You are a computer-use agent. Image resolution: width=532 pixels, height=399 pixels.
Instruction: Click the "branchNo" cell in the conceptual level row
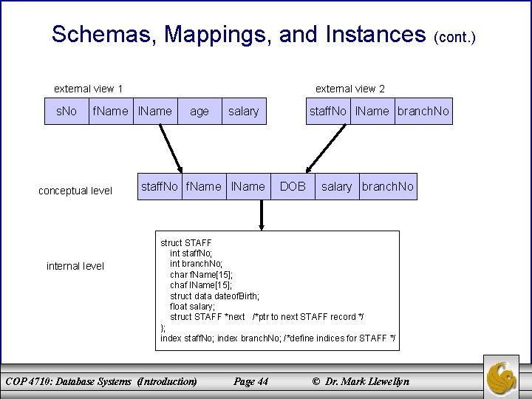(388, 187)
